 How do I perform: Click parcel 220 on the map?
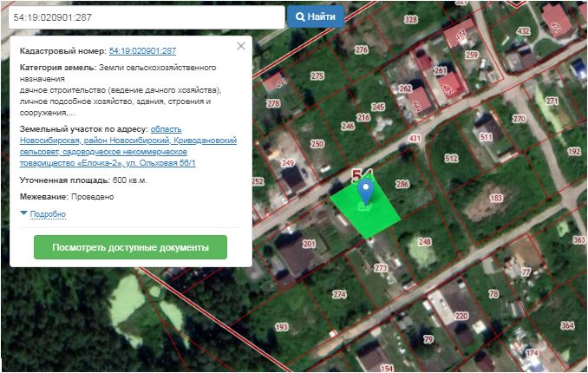coord(462,316)
